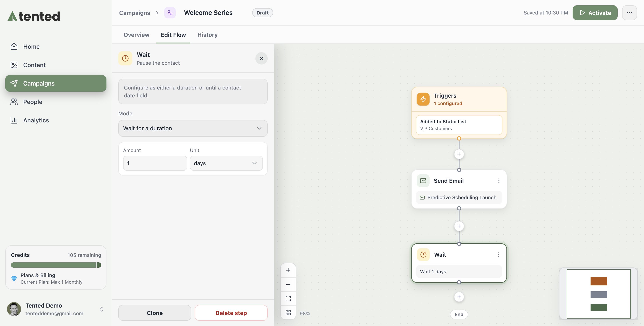The height and width of the screenshot is (326, 644).
Task: Click the Amount input field
Action: (155, 163)
